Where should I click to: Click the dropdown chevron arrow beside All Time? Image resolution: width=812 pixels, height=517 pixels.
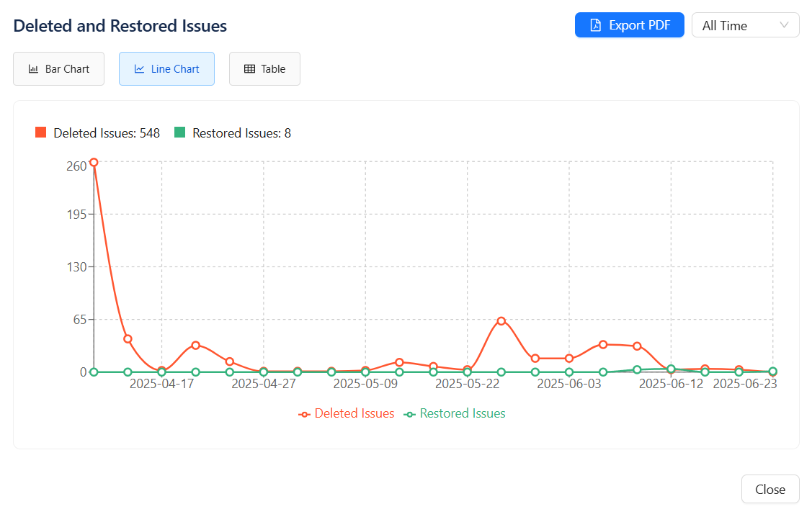click(x=785, y=25)
